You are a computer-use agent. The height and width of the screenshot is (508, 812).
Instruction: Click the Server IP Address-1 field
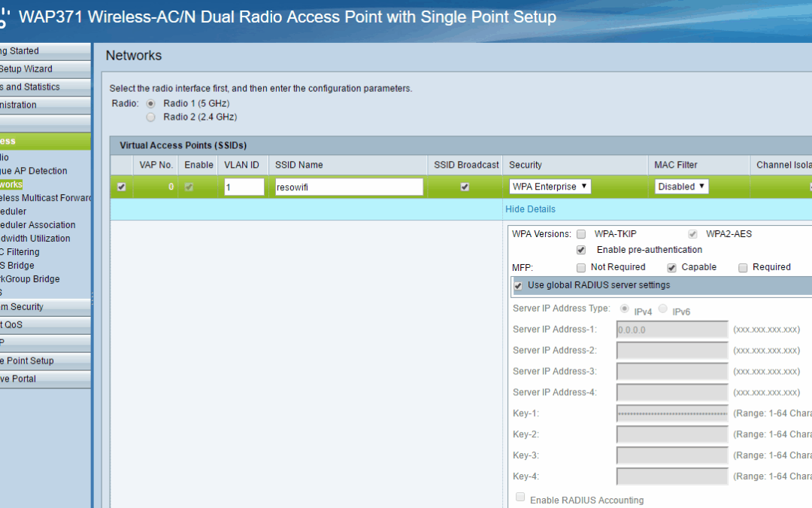[672, 330]
